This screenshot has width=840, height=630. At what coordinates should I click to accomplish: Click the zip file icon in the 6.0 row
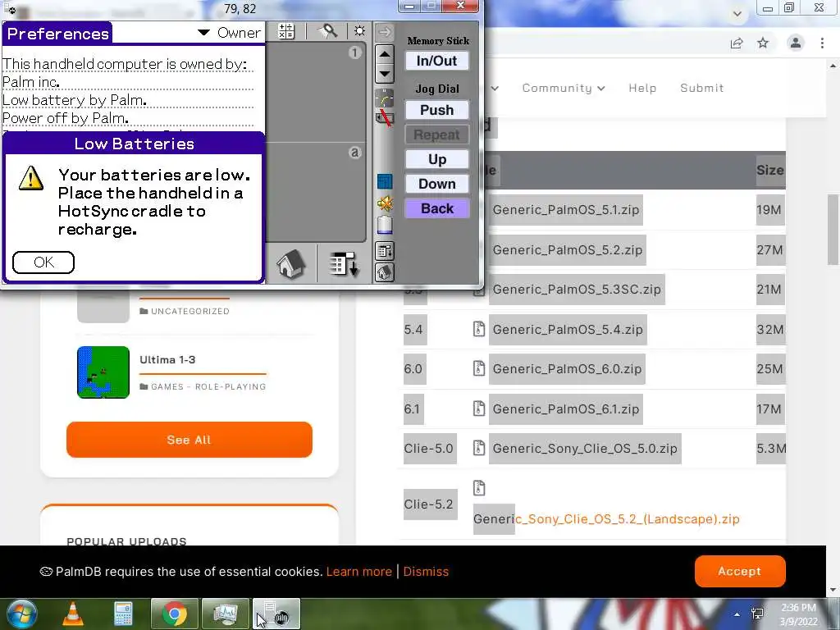[479, 368]
